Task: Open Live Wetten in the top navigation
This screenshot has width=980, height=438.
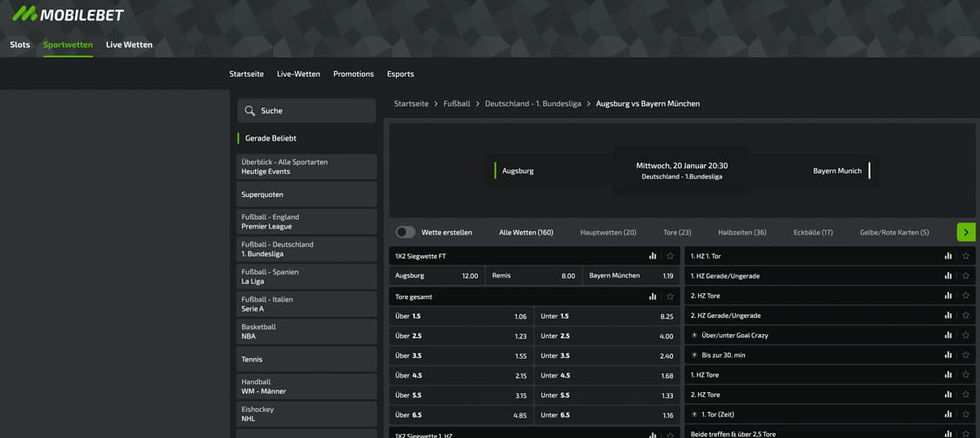Action: (x=129, y=45)
